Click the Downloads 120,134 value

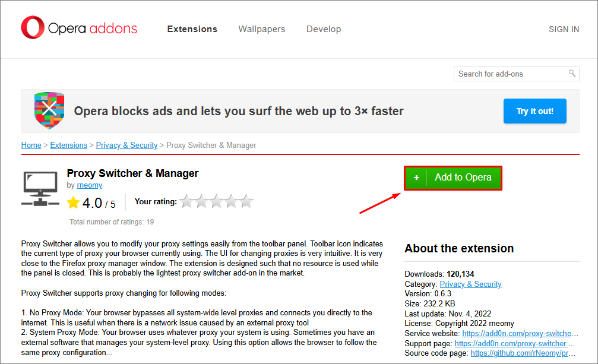pos(460,274)
